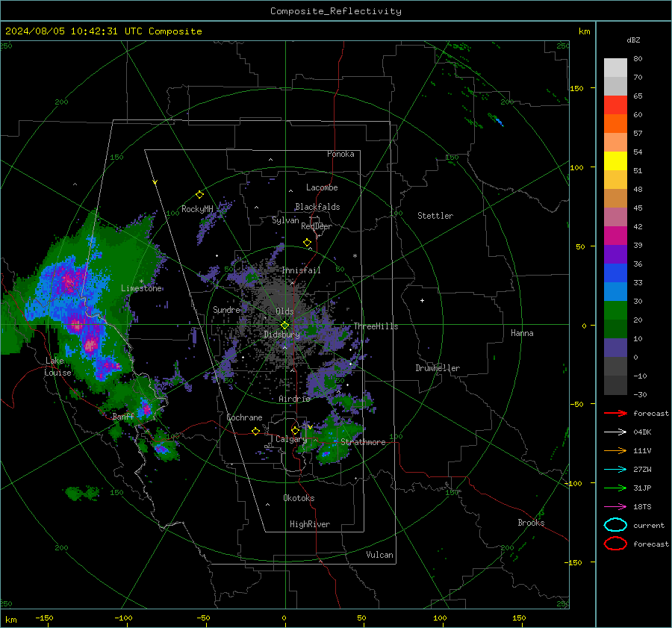
Task: Click the km unit label at bottom left
Action: [x=10, y=620]
